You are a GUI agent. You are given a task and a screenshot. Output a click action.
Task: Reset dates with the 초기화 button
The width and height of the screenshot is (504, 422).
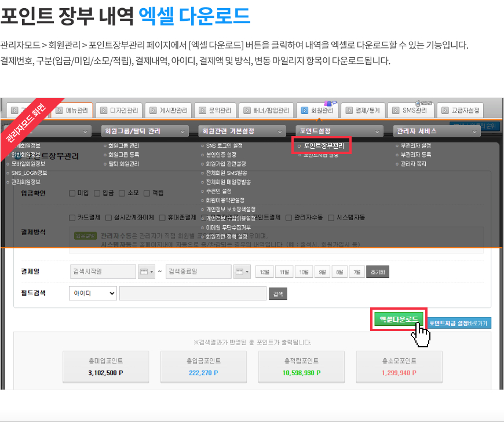378,272
